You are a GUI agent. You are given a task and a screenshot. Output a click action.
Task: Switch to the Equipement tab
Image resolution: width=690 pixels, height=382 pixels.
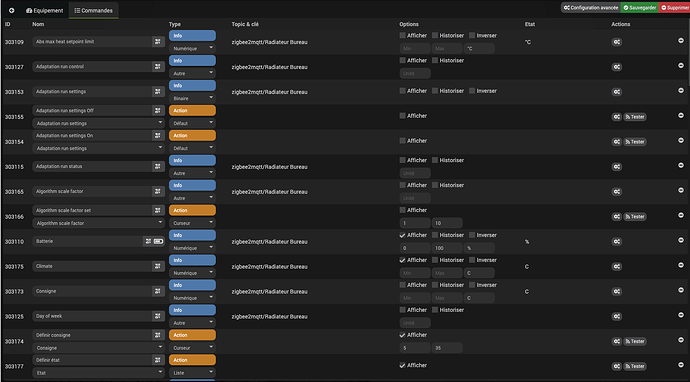45,11
